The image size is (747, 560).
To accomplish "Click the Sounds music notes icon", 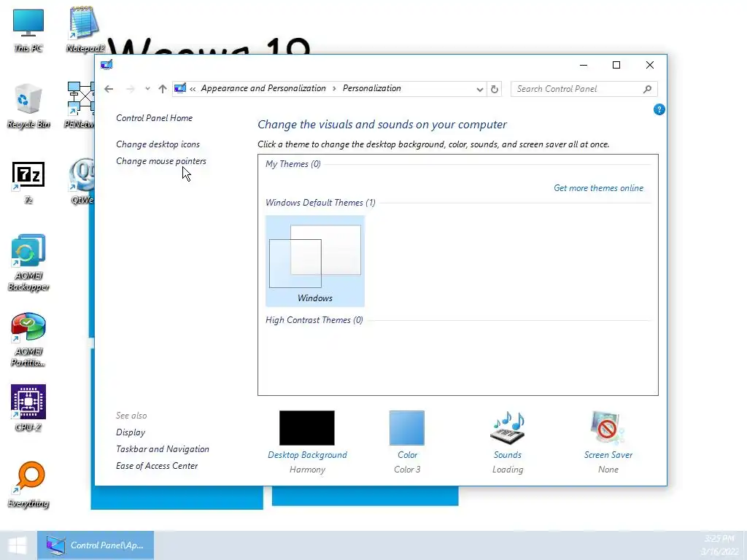I will click(x=508, y=427).
